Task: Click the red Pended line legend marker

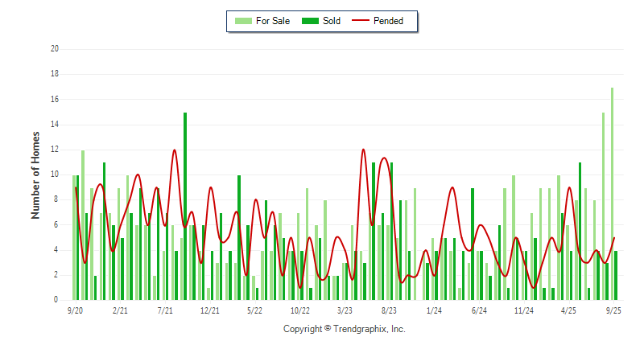Action: click(359, 21)
